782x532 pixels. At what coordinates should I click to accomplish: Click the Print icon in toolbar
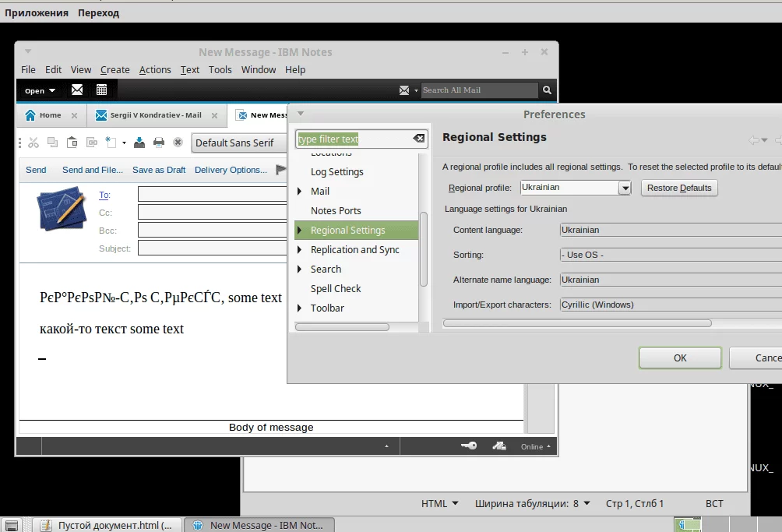point(159,143)
